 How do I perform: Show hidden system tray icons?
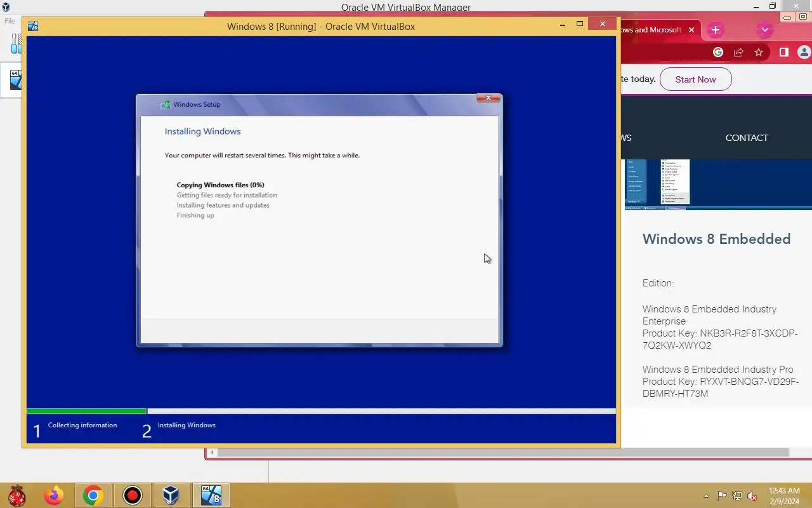(706, 496)
